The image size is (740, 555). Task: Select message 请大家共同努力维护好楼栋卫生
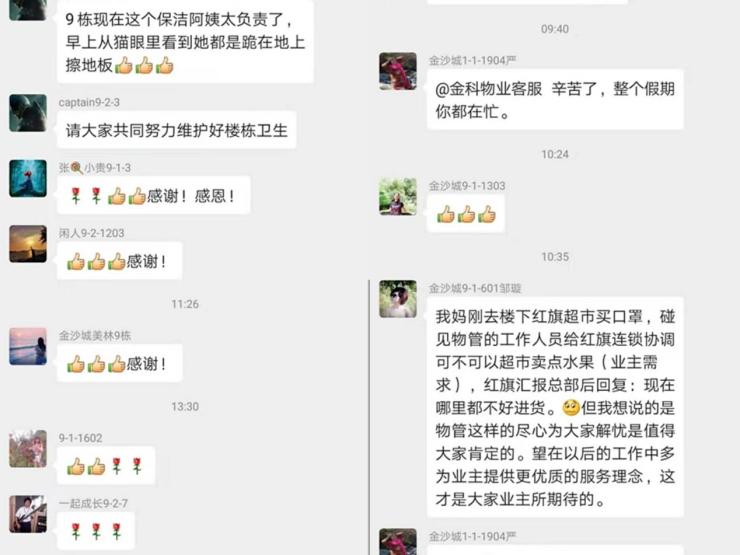(x=177, y=130)
